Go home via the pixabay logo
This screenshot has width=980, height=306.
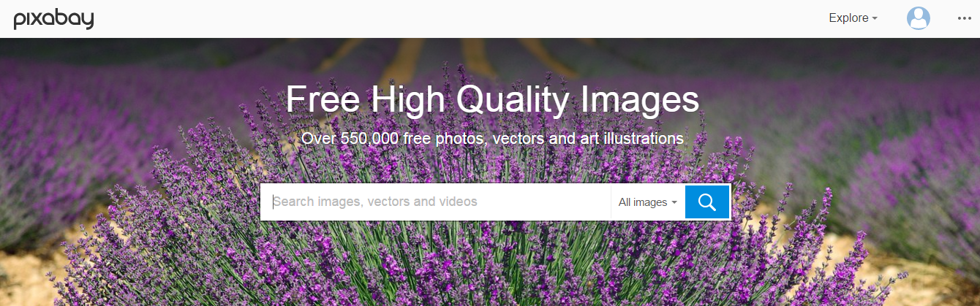tap(53, 20)
